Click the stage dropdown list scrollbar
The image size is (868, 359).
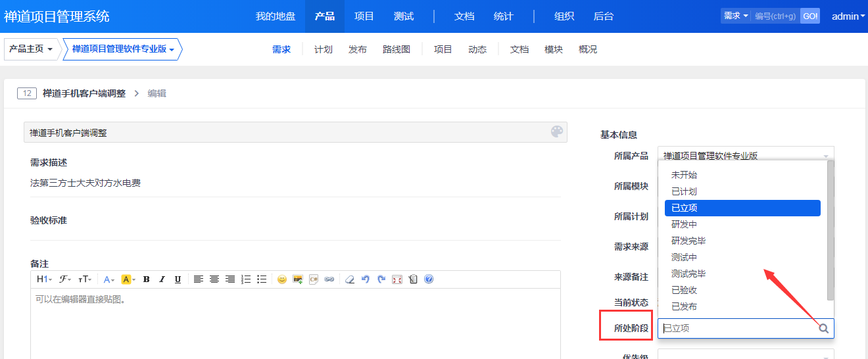coord(831,230)
